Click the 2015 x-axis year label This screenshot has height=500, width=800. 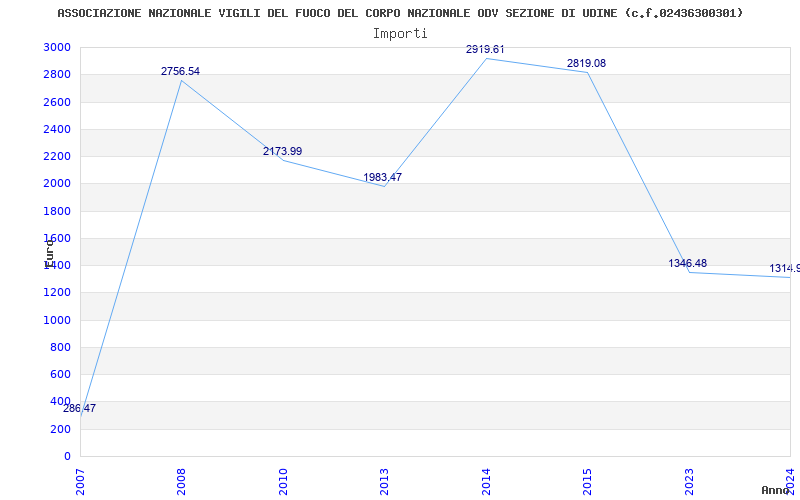pyautogui.click(x=587, y=482)
